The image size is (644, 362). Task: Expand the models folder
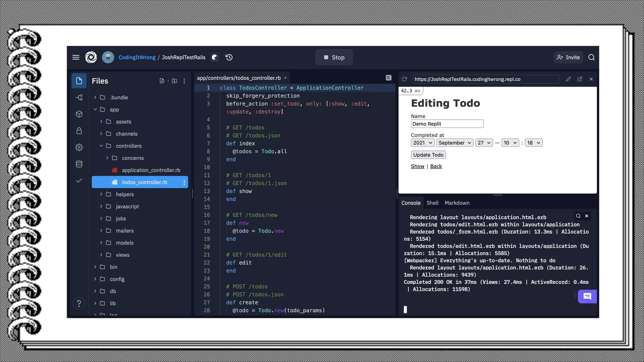tap(125, 243)
